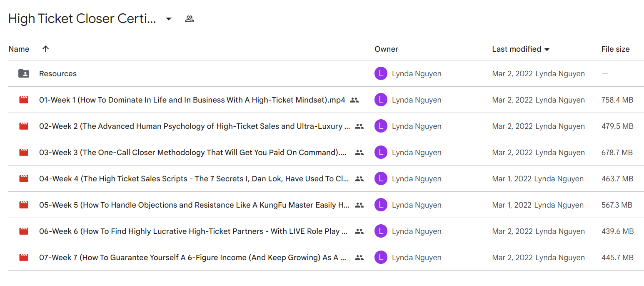Select 01-Week 1 High-Ticket Mindset.mp4 file
The height and width of the screenshot is (286, 644).
point(192,100)
